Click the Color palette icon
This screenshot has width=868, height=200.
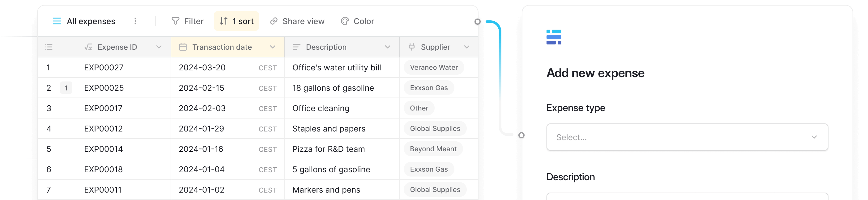(345, 21)
